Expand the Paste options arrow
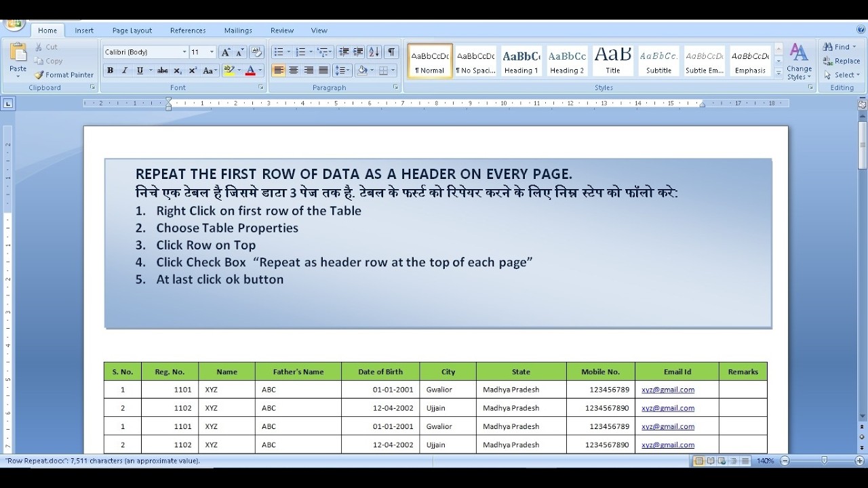Viewport: 868px width, 488px height. (18, 76)
